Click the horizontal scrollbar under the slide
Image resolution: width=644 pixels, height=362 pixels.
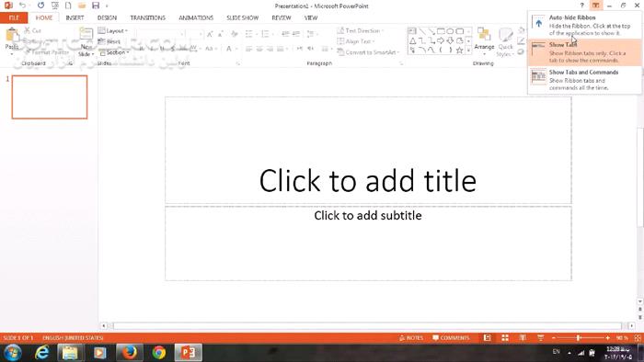pyautogui.click(x=368, y=326)
